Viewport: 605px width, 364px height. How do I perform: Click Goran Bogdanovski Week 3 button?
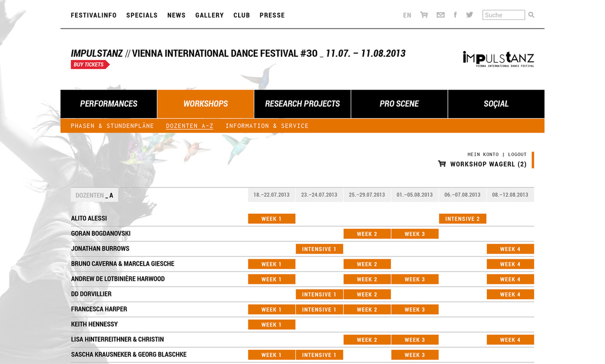415,234
